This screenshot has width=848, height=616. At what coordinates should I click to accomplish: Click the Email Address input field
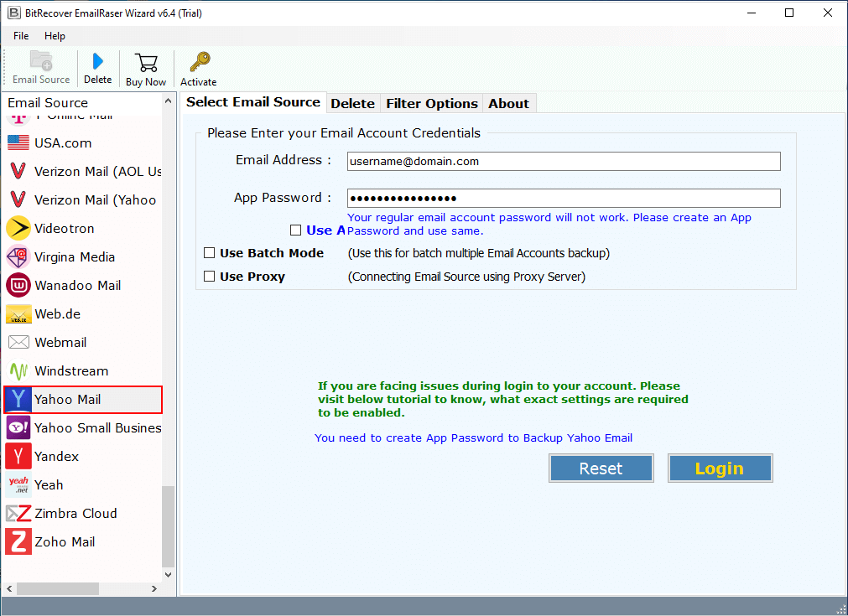564,162
